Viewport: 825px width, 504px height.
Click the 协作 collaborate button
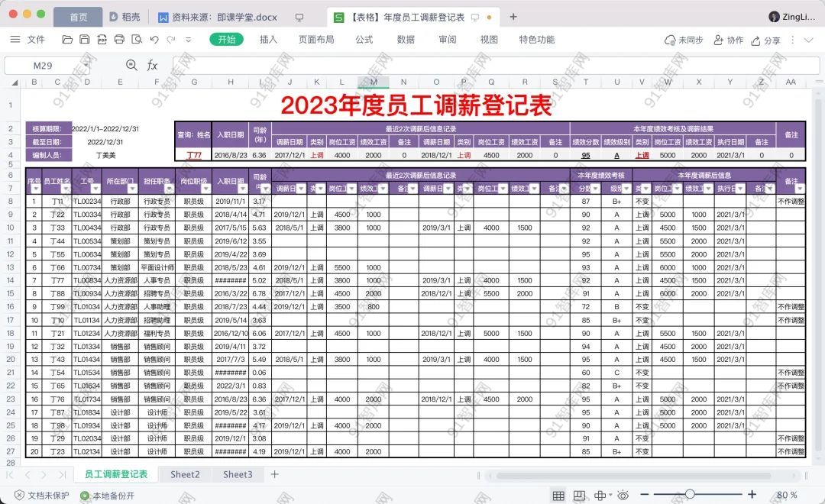click(x=729, y=40)
